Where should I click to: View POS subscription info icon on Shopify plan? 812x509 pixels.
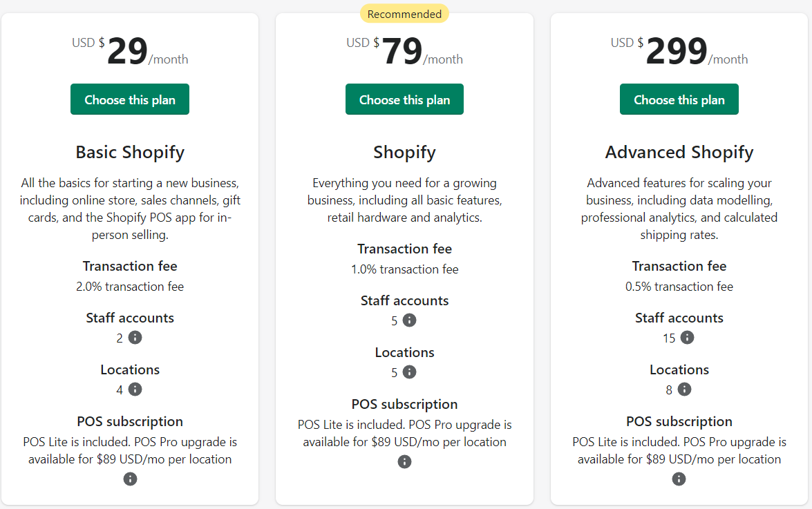[404, 461]
